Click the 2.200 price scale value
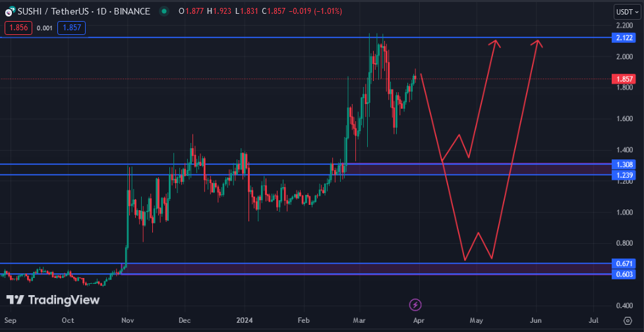The image size is (644, 332). click(624, 26)
